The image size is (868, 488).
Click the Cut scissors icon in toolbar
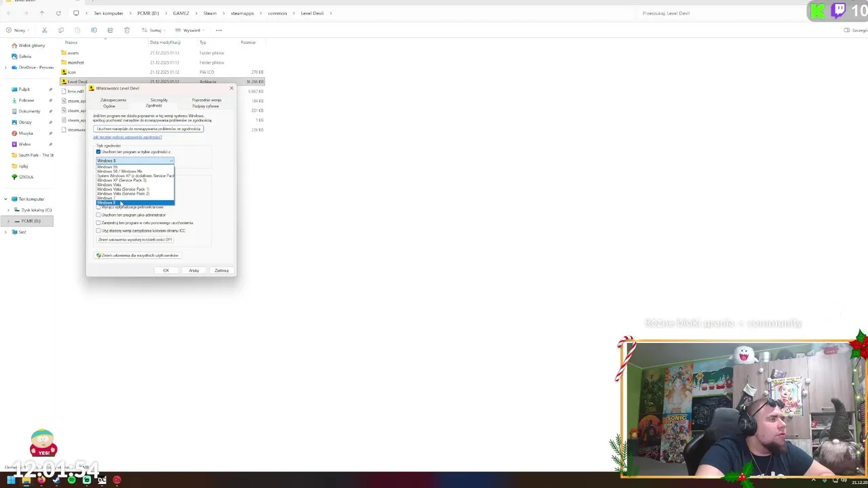click(45, 30)
